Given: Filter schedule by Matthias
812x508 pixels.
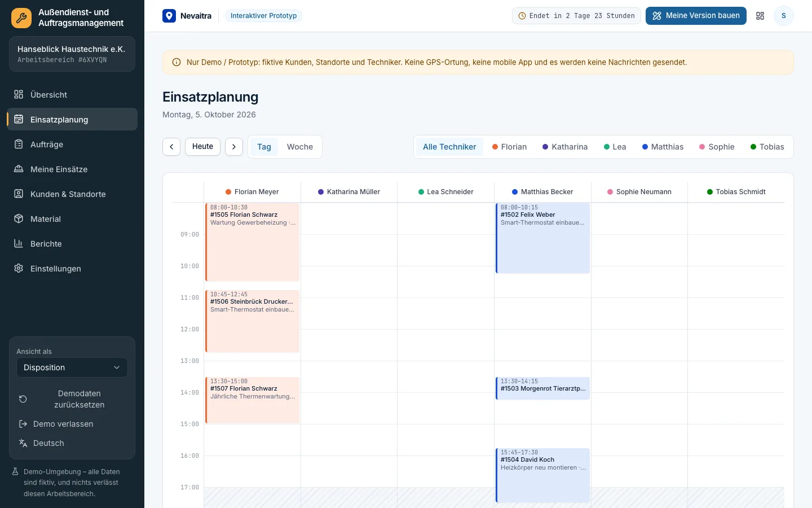Looking at the screenshot, I should pyautogui.click(x=663, y=147).
